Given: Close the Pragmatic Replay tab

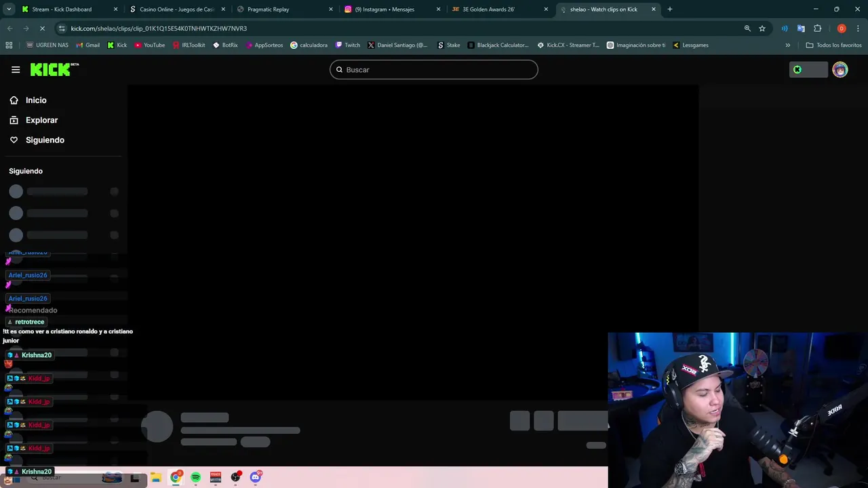Looking at the screenshot, I should pyautogui.click(x=331, y=9).
